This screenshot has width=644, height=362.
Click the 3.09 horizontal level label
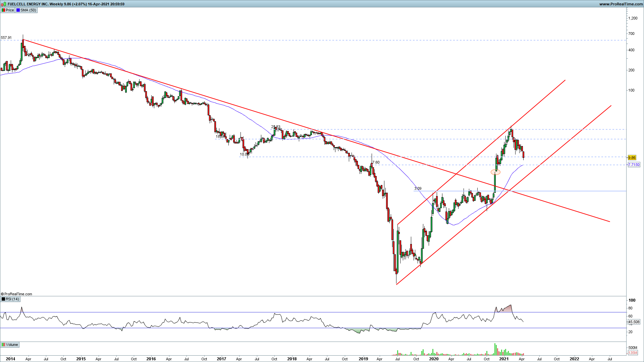coord(418,189)
